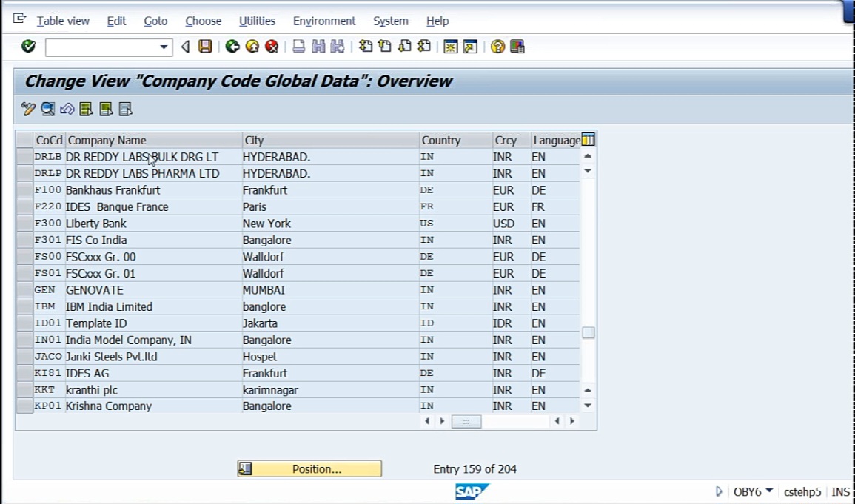Click the red Cancel icon
This screenshot has width=855, height=504.
tap(272, 47)
